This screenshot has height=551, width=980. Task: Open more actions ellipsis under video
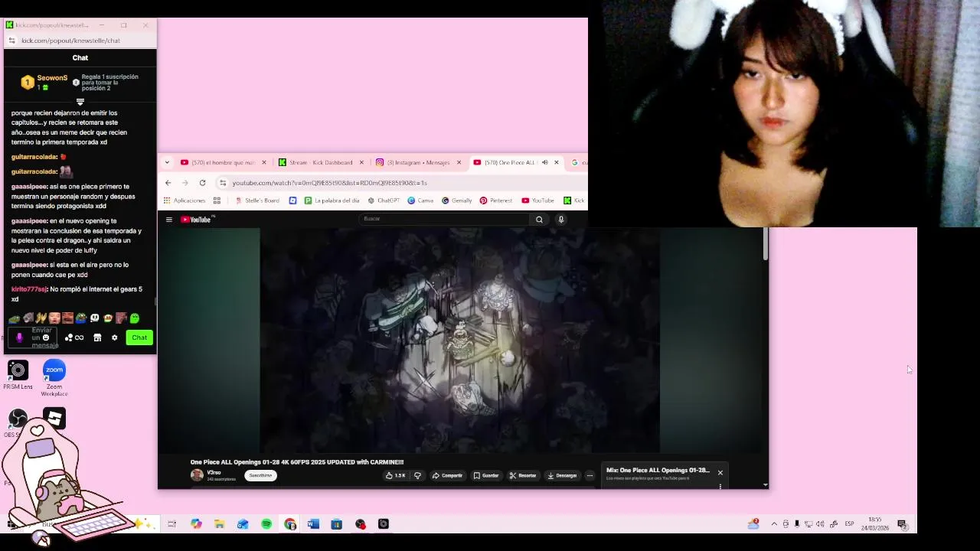[x=590, y=475]
